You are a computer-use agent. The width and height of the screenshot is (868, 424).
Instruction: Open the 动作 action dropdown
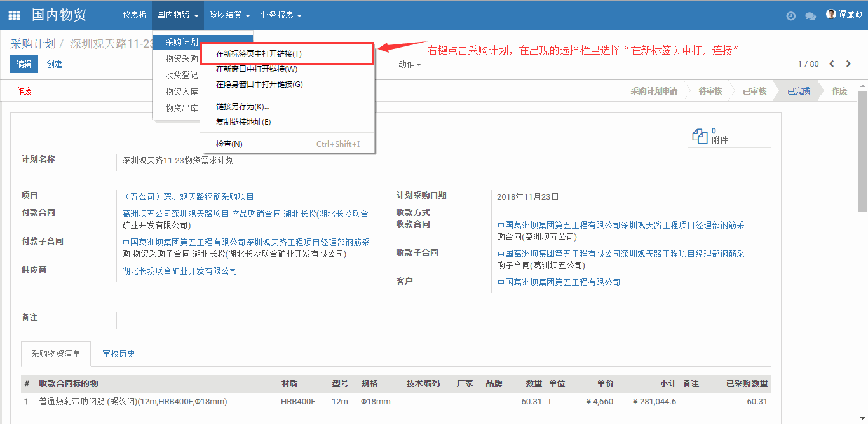pos(409,64)
